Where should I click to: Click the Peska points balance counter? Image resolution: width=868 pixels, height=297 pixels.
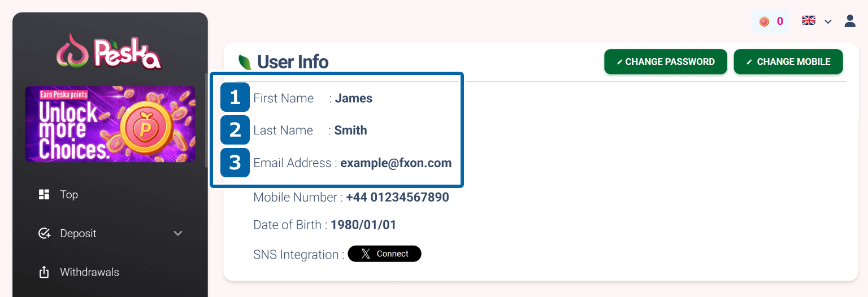tap(780, 21)
